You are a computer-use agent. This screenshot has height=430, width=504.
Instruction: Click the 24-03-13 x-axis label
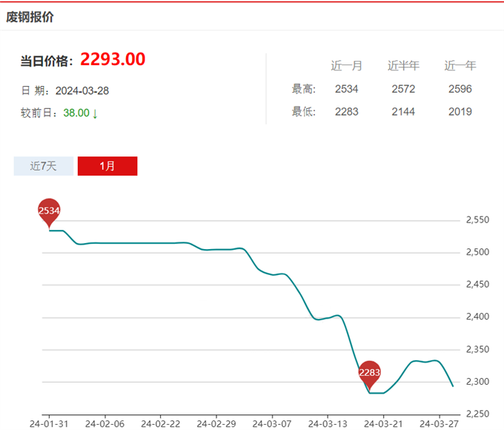[328, 424]
